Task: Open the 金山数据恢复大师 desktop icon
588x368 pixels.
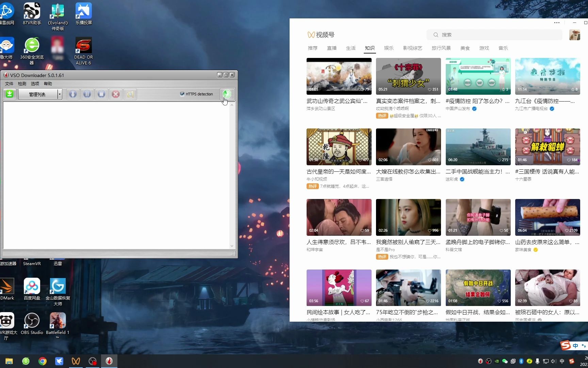Action: 58,292
